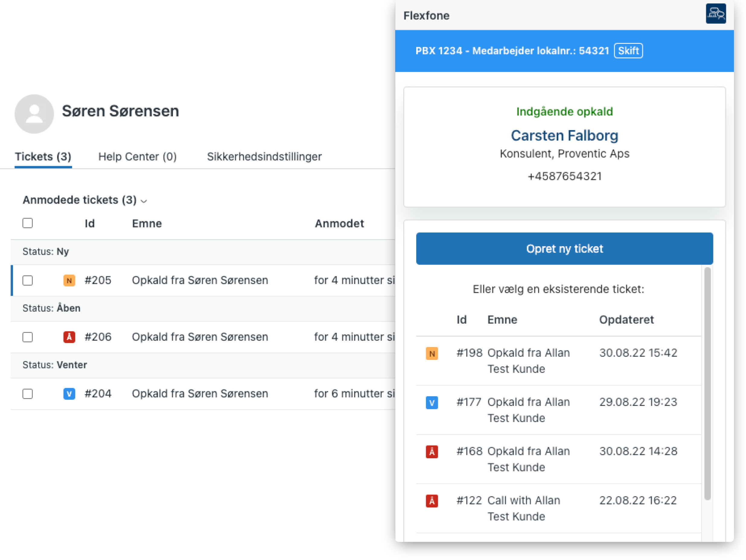Open the Flexfone app icon in header
The height and width of the screenshot is (560, 746).
[716, 14]
